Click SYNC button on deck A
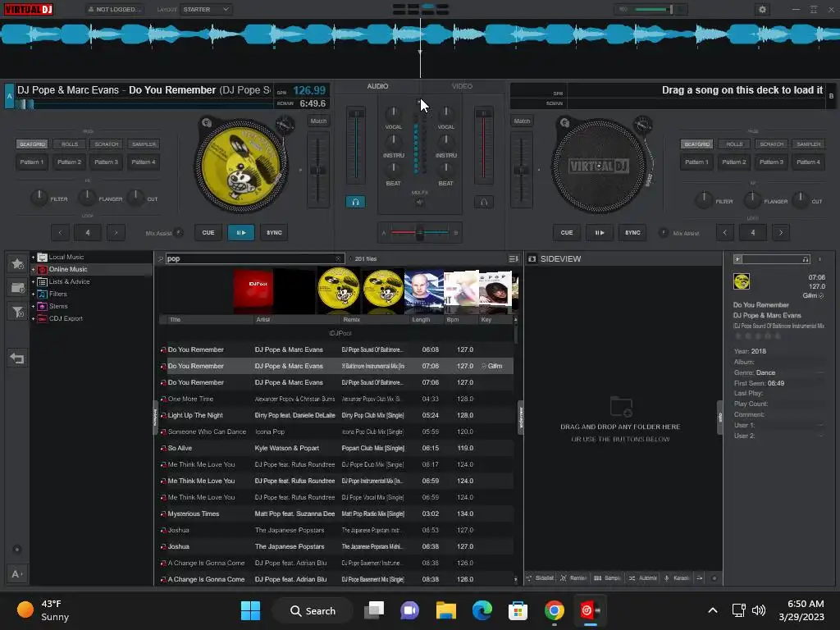Image resolution: width=840 pixels, height=630 pixels. click(x=274, y=232)
